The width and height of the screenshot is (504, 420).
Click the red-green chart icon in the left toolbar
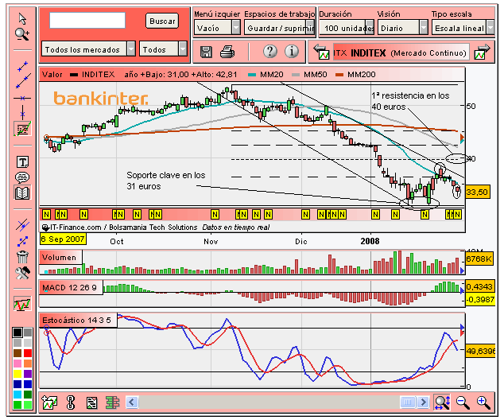point(22,303)
